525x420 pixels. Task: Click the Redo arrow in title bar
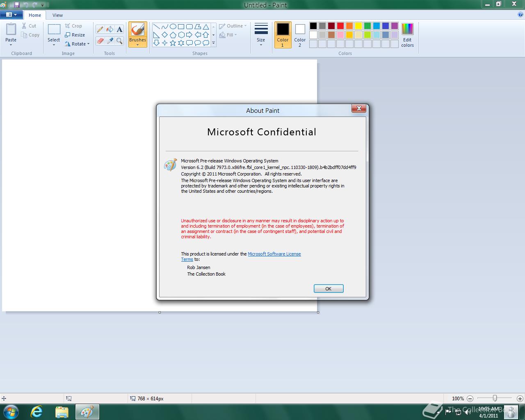pyautogui.click(x=35, y=5)
